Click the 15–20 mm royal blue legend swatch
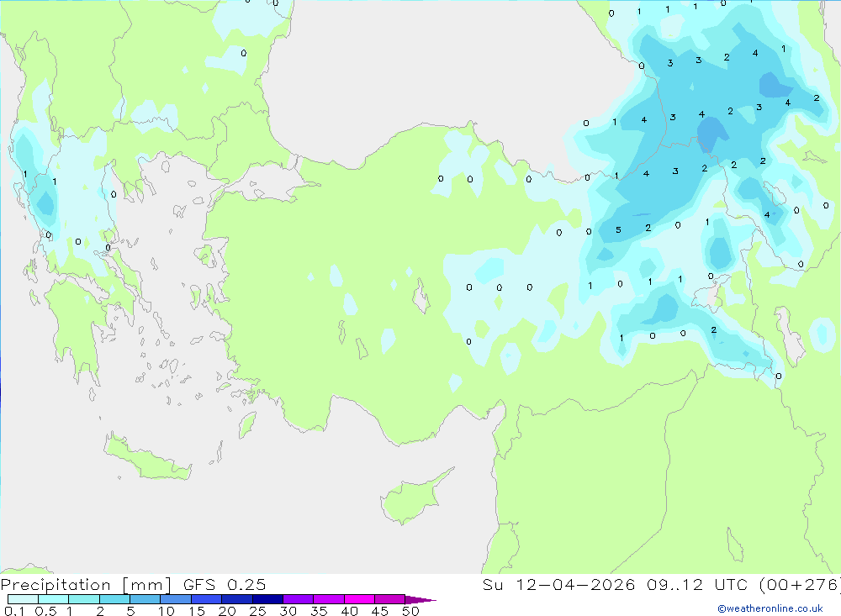This screenshot has height=616, width=841. point(207,599)
